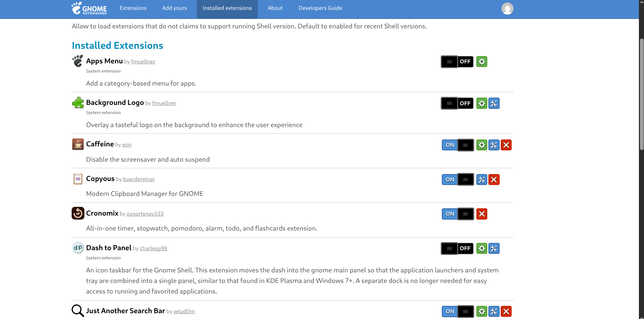Click "Disable the screensaver and auto suspend" text
The width and height of the screenshot is (644, 319).
pyautogui.click(x=148, y=159)
